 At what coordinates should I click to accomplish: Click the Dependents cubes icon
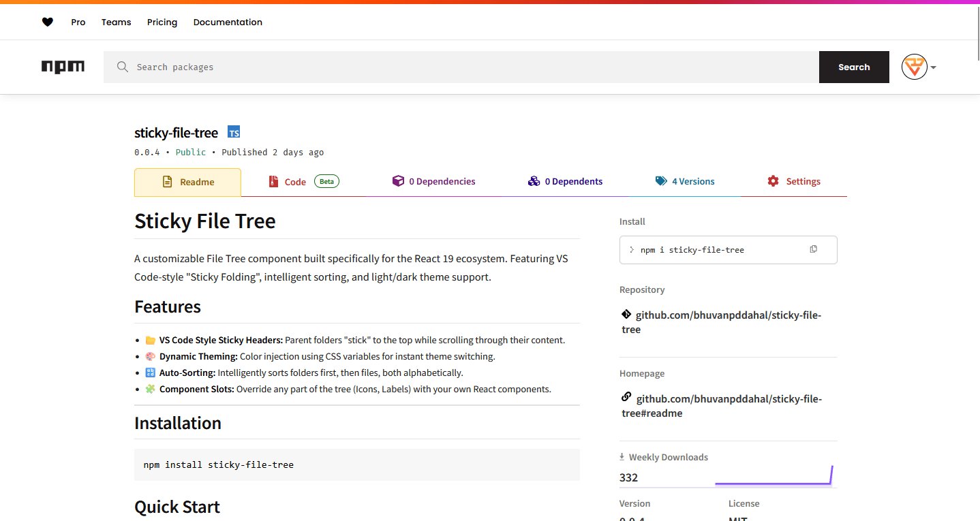pos(534,181)
